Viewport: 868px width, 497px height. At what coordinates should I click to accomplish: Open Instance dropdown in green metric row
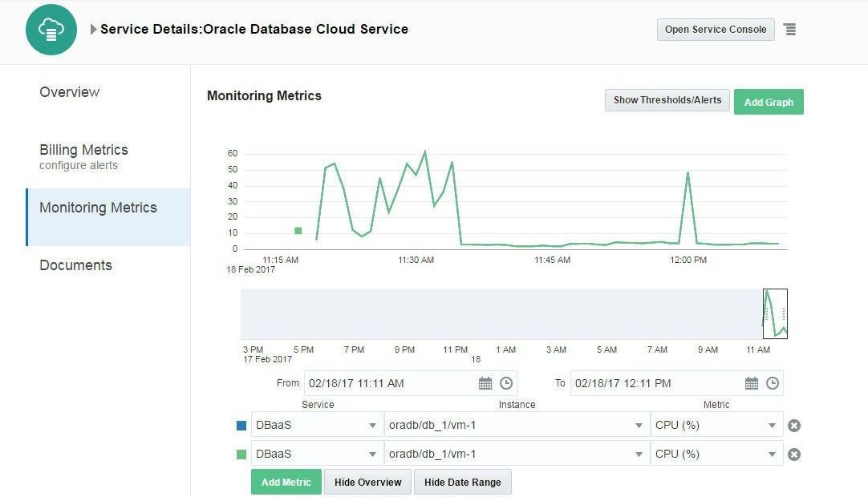point(517,454)
